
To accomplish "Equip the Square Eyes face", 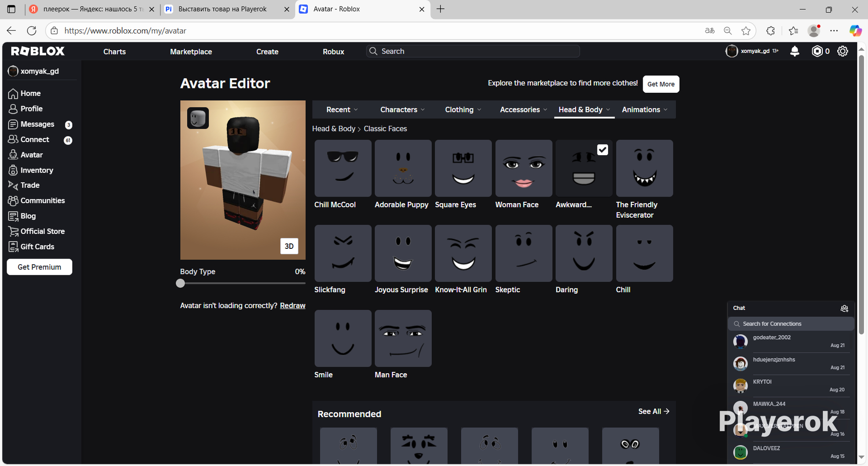I will tap(463, 168).
